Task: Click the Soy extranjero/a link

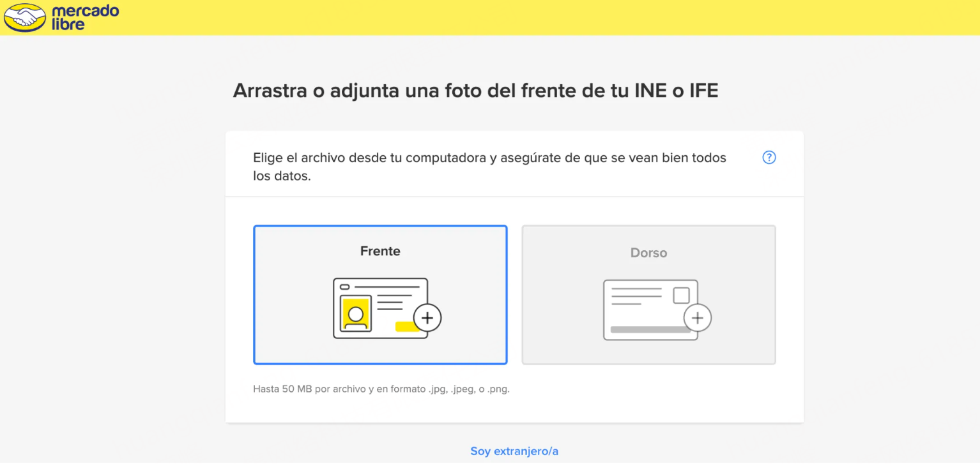Action: (514, 451)
